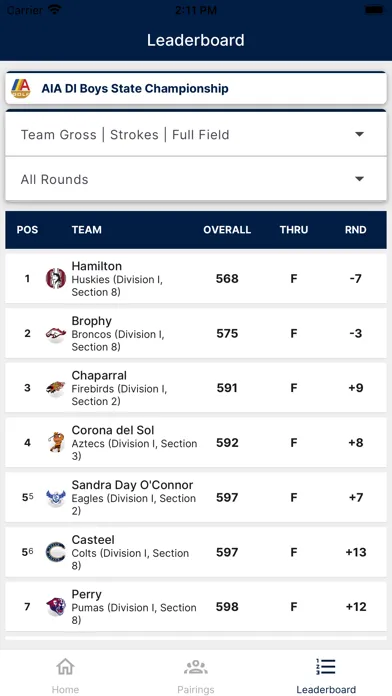
Task: Tap the AIA Golf logo icon
Action: pos(21,88)
